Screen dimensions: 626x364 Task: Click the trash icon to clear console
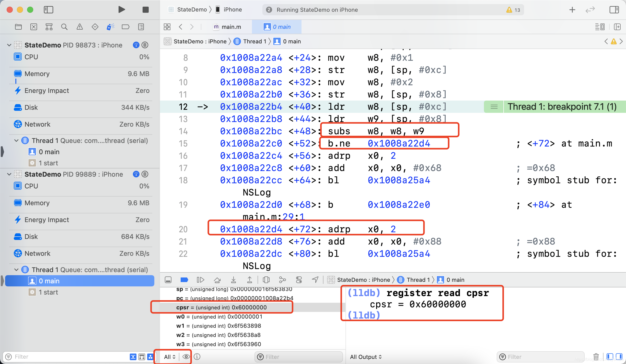596,357
